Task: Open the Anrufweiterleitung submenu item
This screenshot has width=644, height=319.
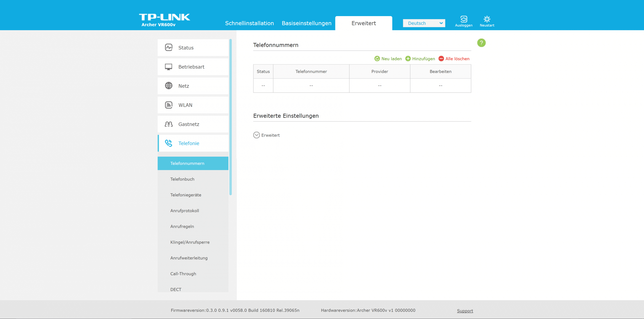Action: [x=189, y=258]
